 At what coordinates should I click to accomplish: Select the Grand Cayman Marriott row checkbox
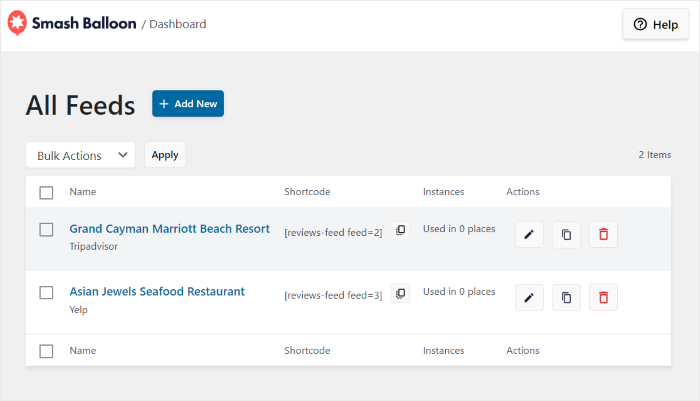click(x=46, y=230)
